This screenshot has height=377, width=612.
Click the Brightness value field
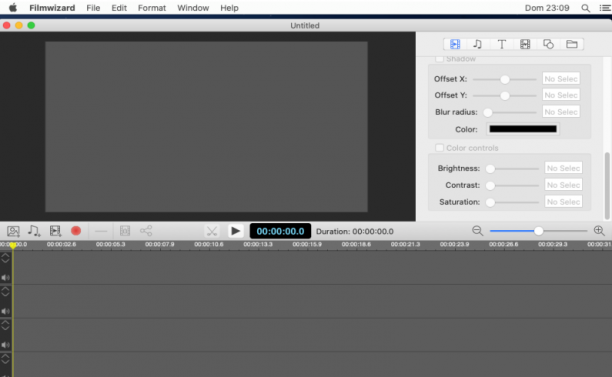click(x=563, y=168)
